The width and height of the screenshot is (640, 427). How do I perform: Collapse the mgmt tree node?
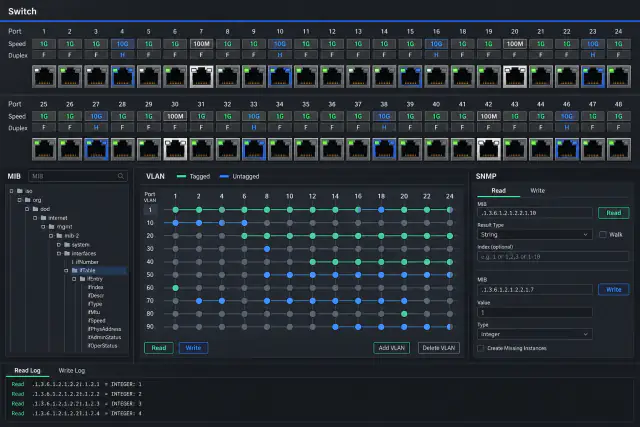tap(43, 227)
